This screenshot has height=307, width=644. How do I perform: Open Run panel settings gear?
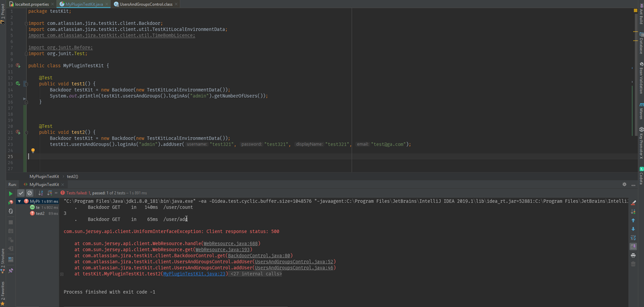tap(625, 185)
